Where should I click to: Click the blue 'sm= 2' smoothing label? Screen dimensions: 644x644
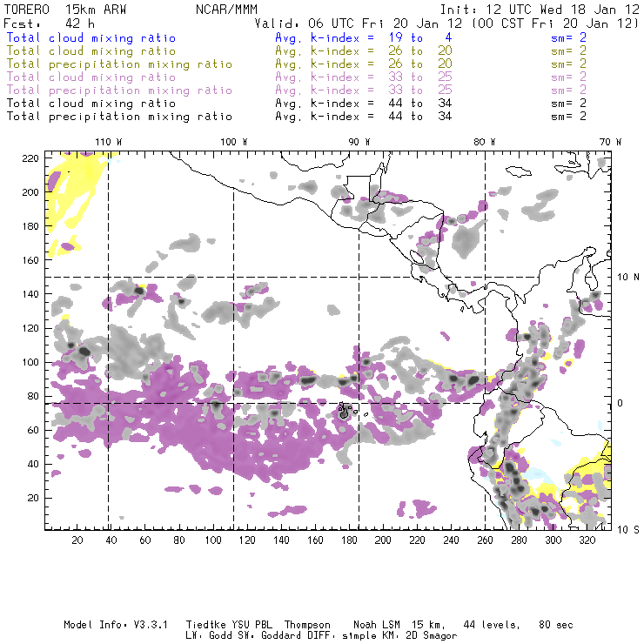tap(568, 37)
